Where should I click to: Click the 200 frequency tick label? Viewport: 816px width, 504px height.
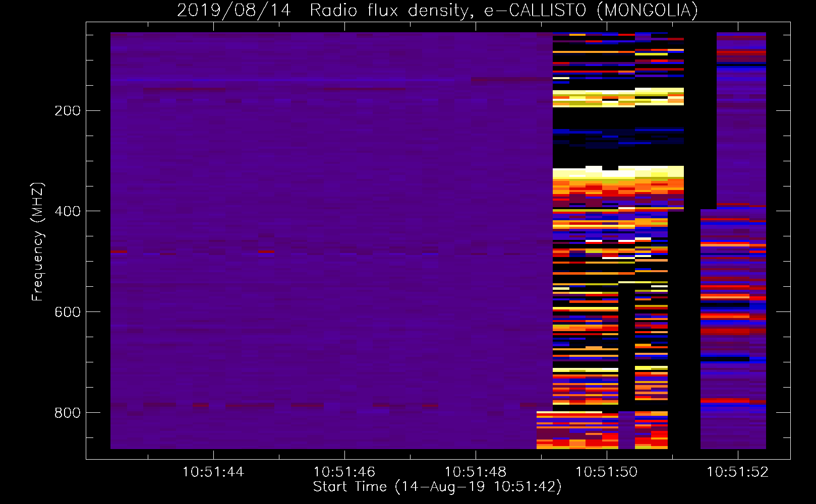[68, 110]
